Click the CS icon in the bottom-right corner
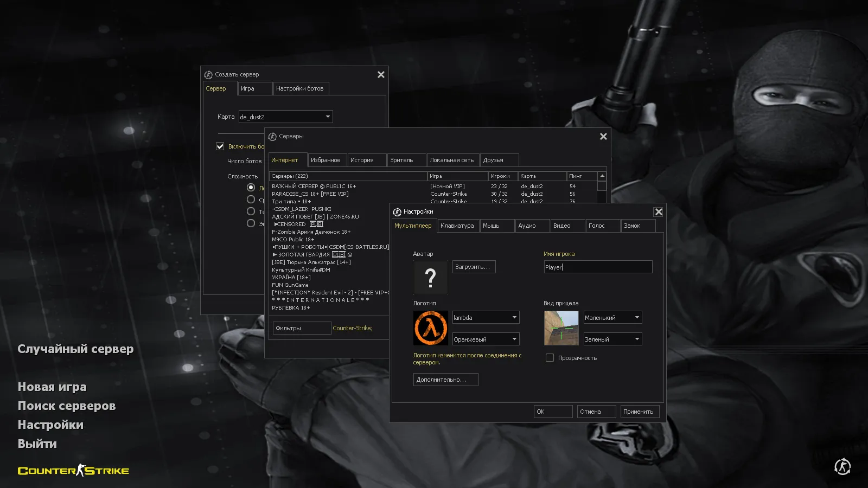This screenshot has width=868, height=488. pyautogui.click(x=841, y=466)
